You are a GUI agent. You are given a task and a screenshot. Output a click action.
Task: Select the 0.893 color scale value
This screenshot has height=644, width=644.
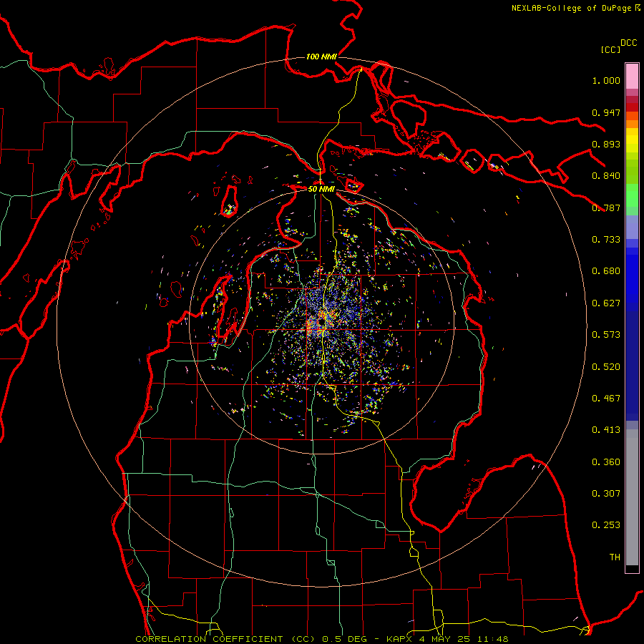click(606, 144)
